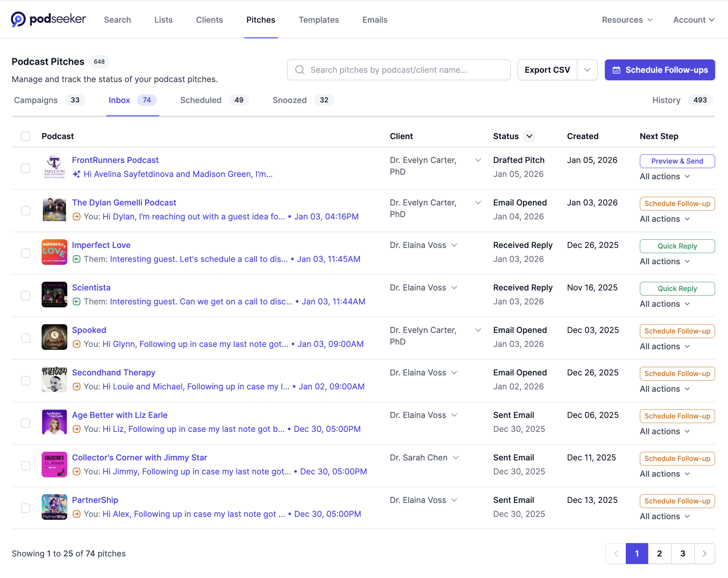Viewport: 728px width, 578px height.
Task: Open the Export CSV dropdown arrow
Action: 587,70
